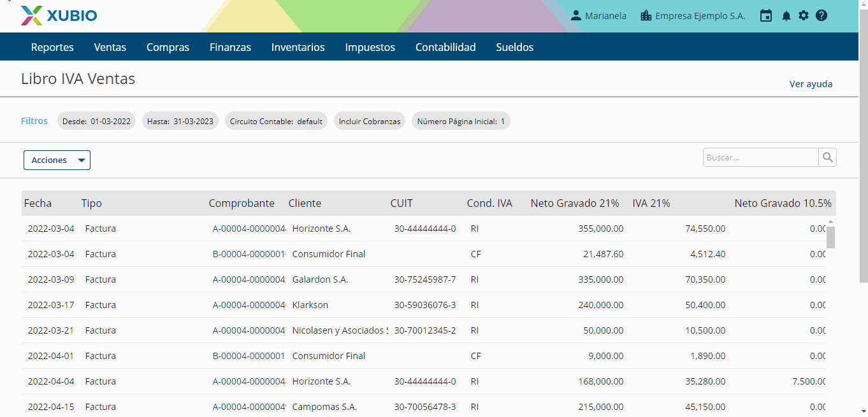Screen dimensions: 868x417
Task: Open the Contabilidad menu
Action: coord(445,47)
